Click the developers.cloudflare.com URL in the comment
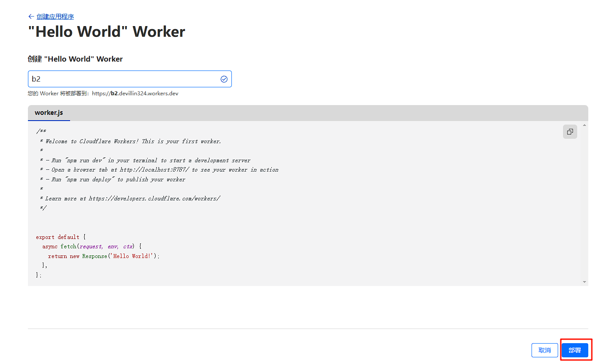The height and width of the screenshot is (364, 610). tap(154, 199)
